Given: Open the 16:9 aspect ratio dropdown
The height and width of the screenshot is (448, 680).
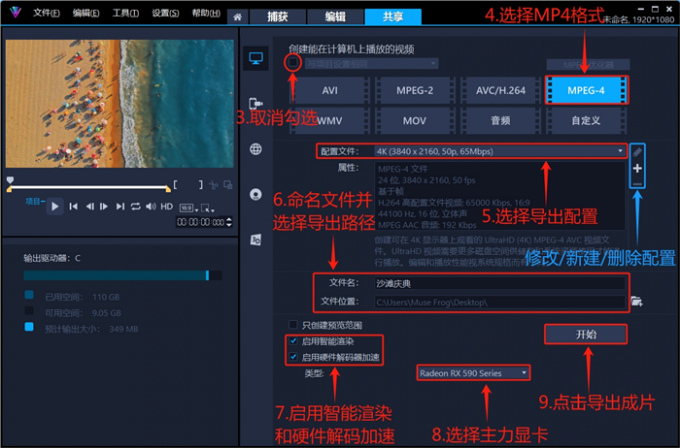Looking at the screenshot, I should click(189, 209).
